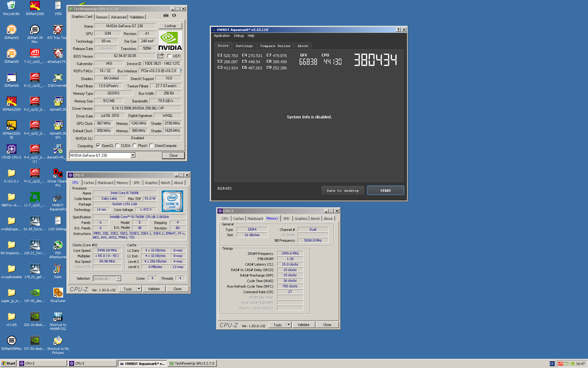588x368 pixels.
Task: Click the bus interface question mark
Action: (x=181, y=71)
